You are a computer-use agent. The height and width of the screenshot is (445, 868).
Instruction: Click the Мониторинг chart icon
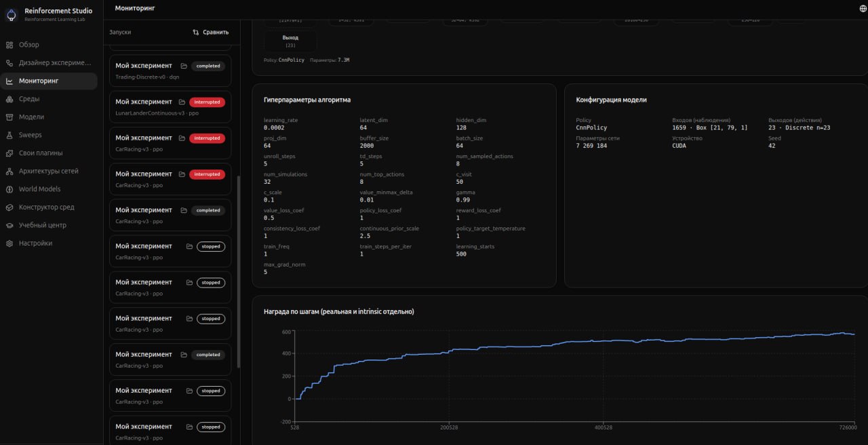tap(9, 81)
